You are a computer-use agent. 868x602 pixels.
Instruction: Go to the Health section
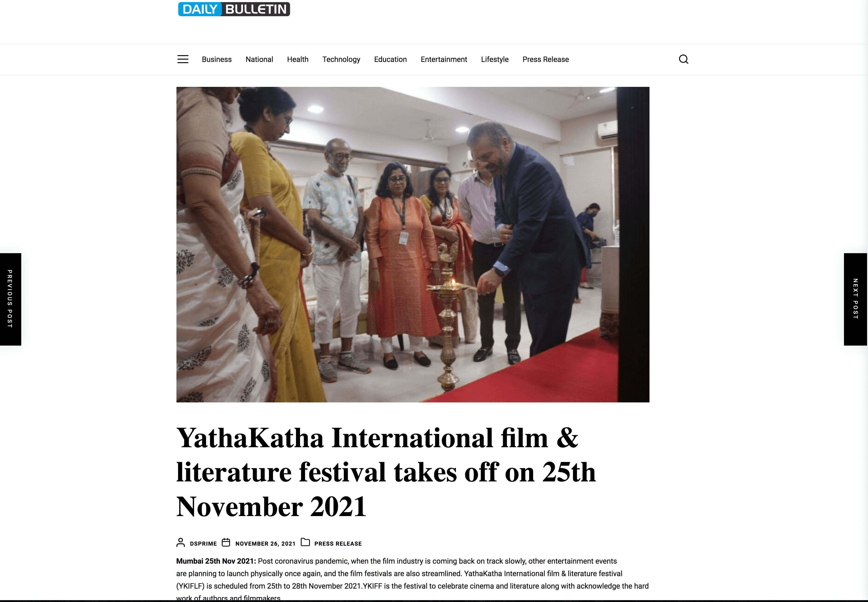[x=298, y=59]
